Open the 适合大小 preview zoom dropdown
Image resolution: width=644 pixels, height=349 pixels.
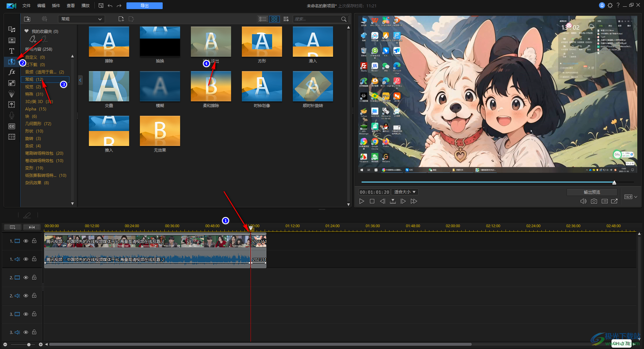[405, 192]
